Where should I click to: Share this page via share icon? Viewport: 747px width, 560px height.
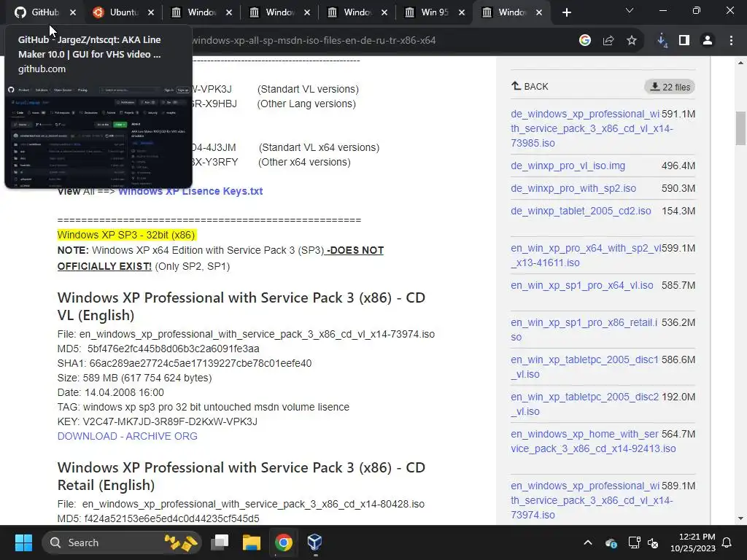point(608,41)
